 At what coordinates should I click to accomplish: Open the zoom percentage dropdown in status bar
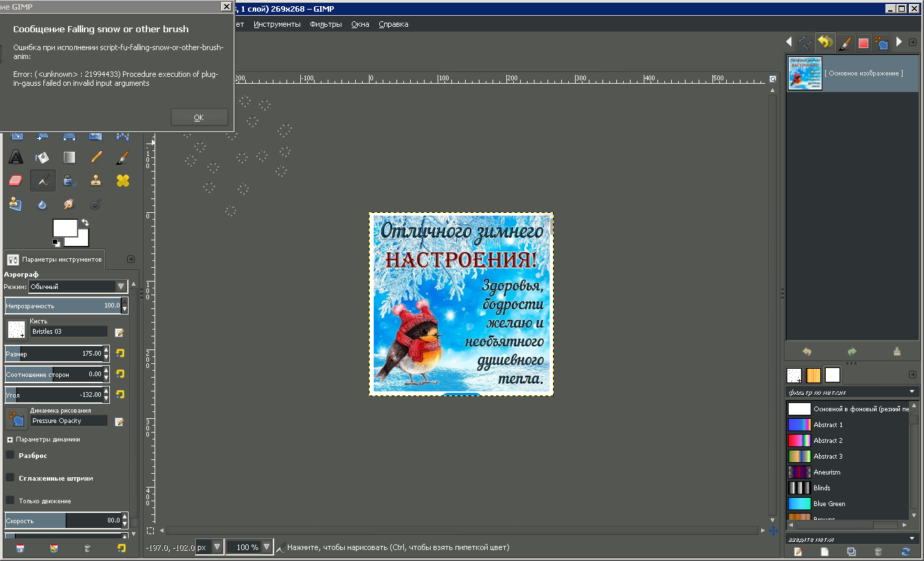[264, 547]
